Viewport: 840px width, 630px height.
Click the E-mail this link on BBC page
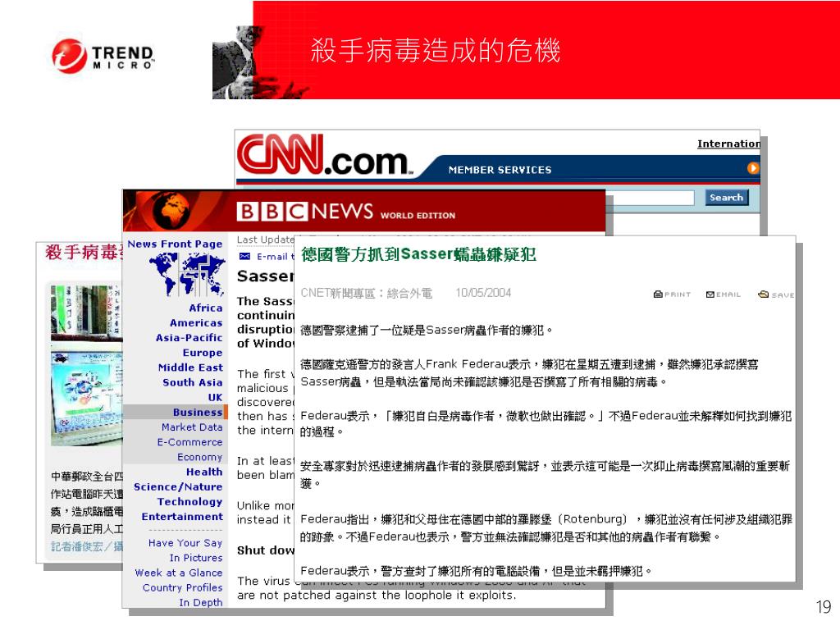tap(276, 257)
